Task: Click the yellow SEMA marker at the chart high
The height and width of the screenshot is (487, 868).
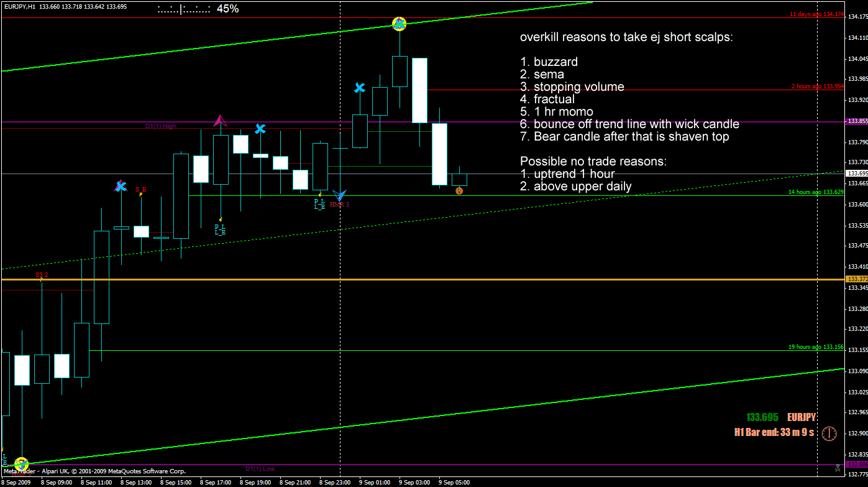Action: (x=399, y=24)
